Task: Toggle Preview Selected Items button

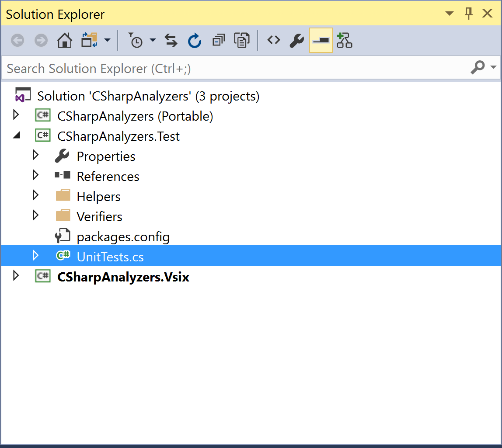Action: 321,40
